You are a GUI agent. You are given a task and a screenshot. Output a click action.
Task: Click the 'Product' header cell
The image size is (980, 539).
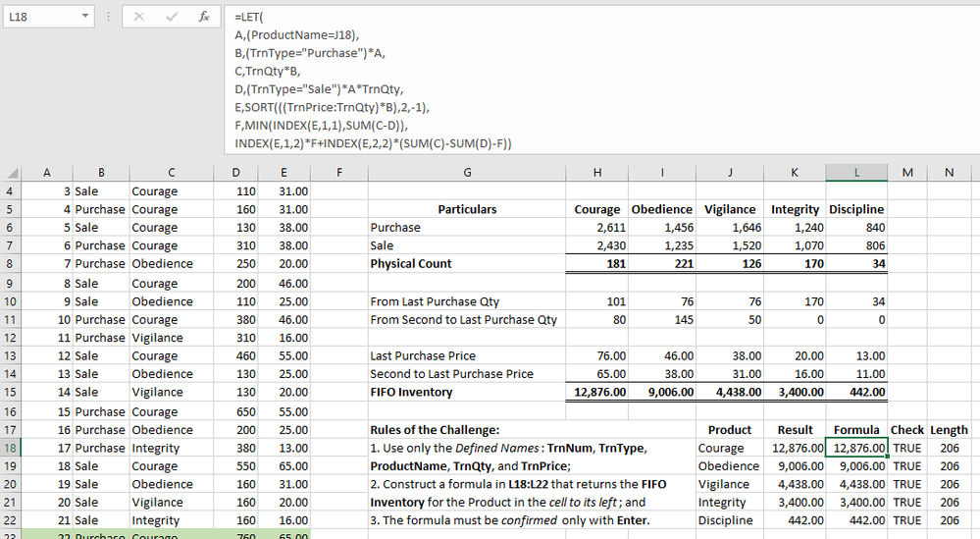click(730, 430)
